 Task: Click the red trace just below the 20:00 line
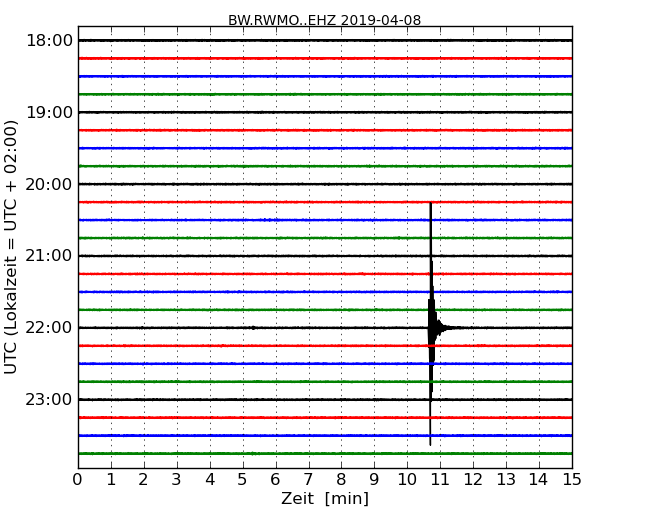[x=325, y=202]
